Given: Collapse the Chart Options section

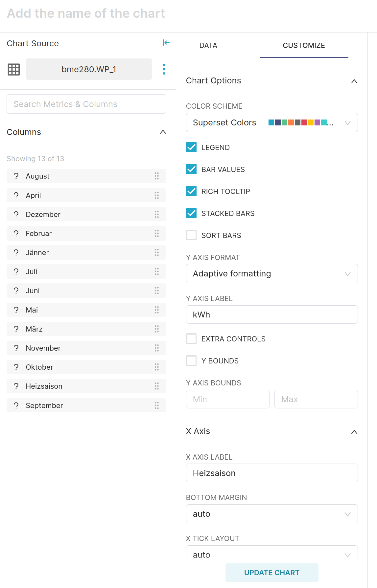Looking at the screenshot, I should 354,81.
